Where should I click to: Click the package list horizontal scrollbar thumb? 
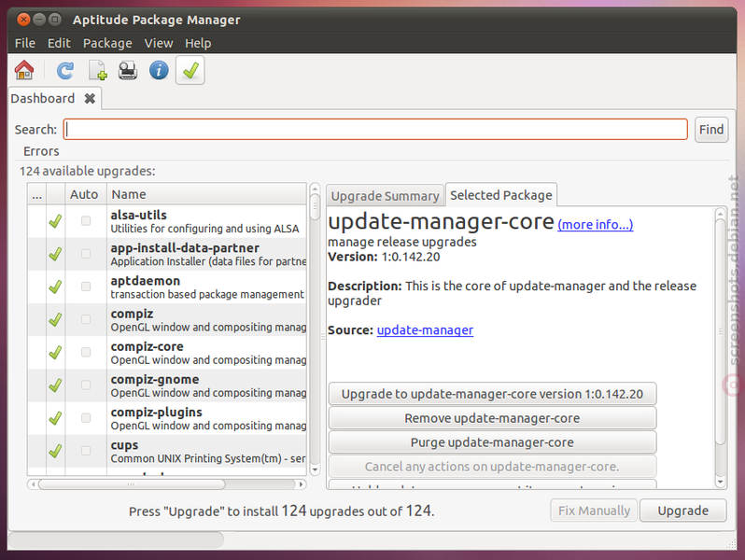pos(132,484)
